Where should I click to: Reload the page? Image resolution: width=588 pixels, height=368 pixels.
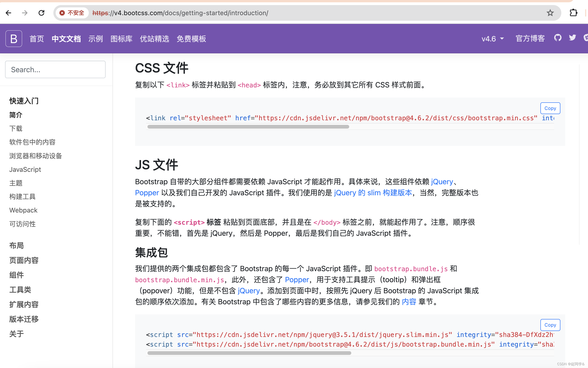click(41, 13)
